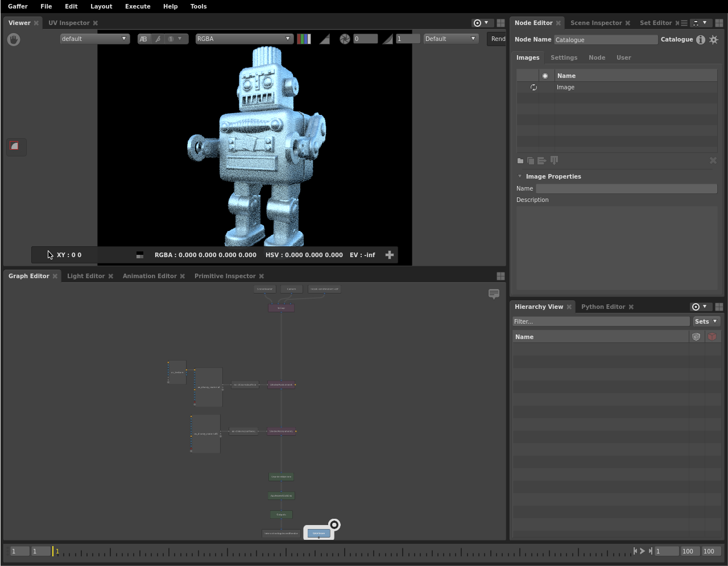Click the Node Editor layout grid icon
Screen dimensions: 728x566
click(x=719, y=23)
